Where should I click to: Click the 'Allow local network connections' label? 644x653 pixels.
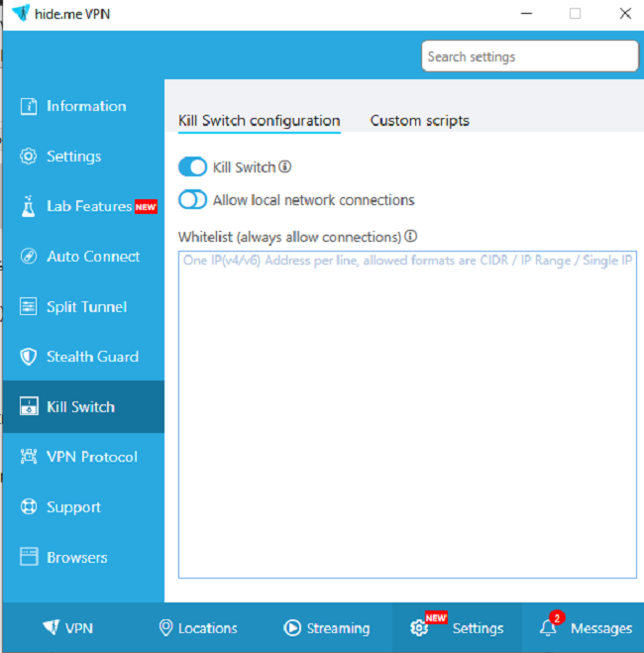point(313,200)
